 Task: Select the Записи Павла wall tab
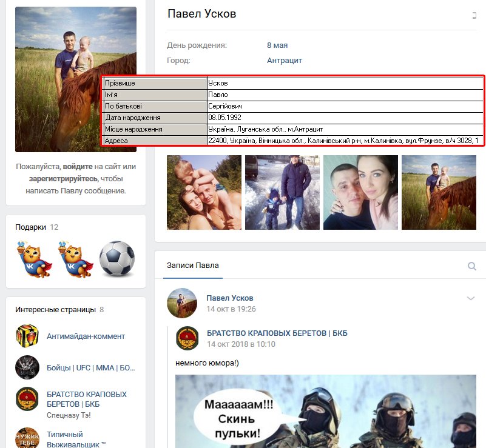192,266
